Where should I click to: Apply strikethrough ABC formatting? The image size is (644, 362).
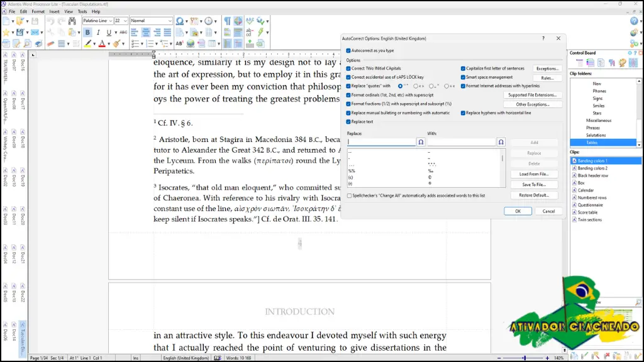tap(123, 32)
